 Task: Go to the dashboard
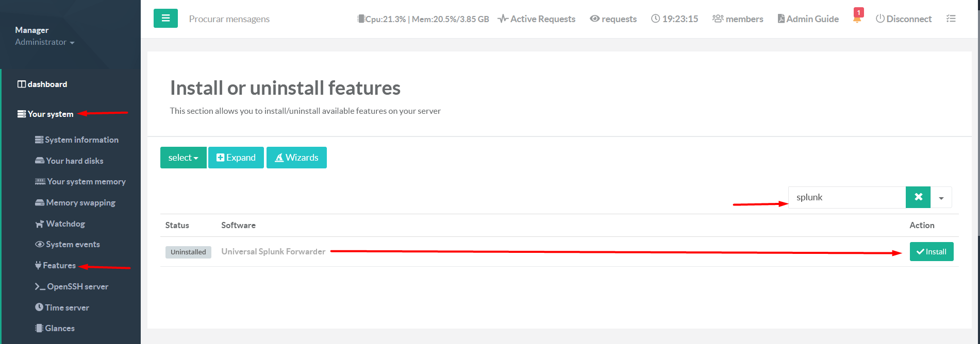pyautogui.click(x=42, y=84)
